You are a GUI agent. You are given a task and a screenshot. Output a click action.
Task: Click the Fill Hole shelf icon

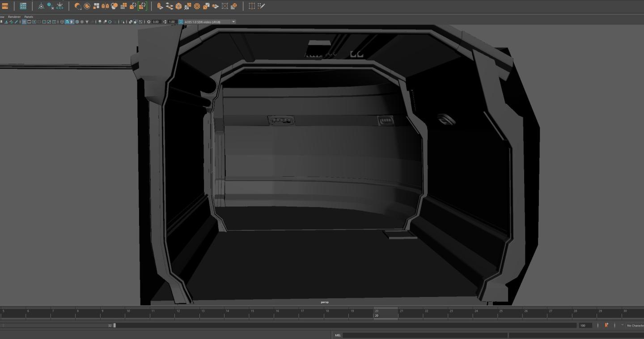[225, 6]
